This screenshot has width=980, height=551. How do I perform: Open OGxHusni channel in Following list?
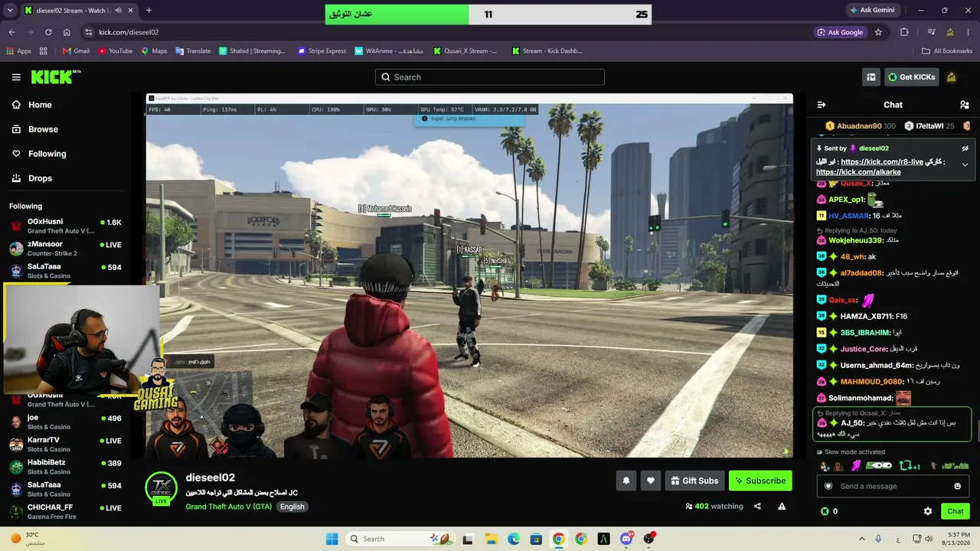[x=65, y=226]
